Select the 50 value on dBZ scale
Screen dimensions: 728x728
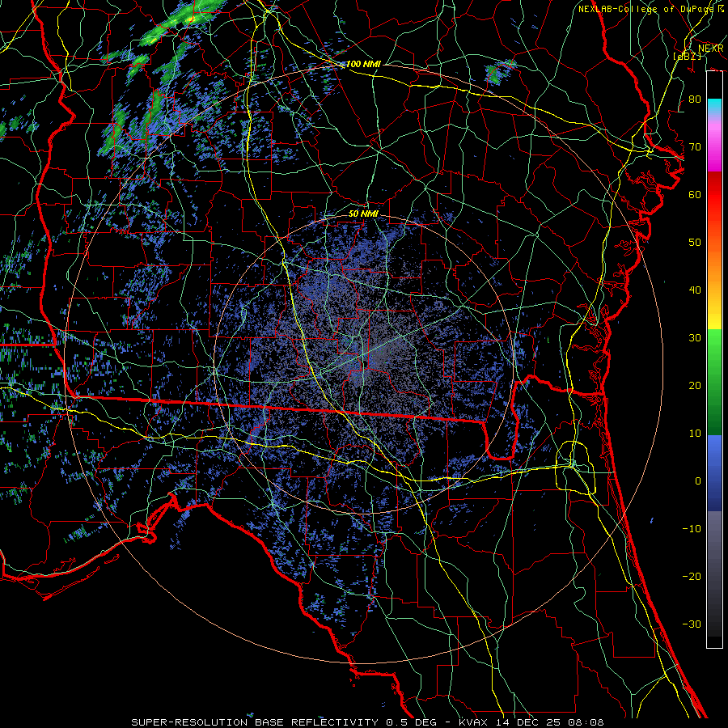click(x=695, y=242)
